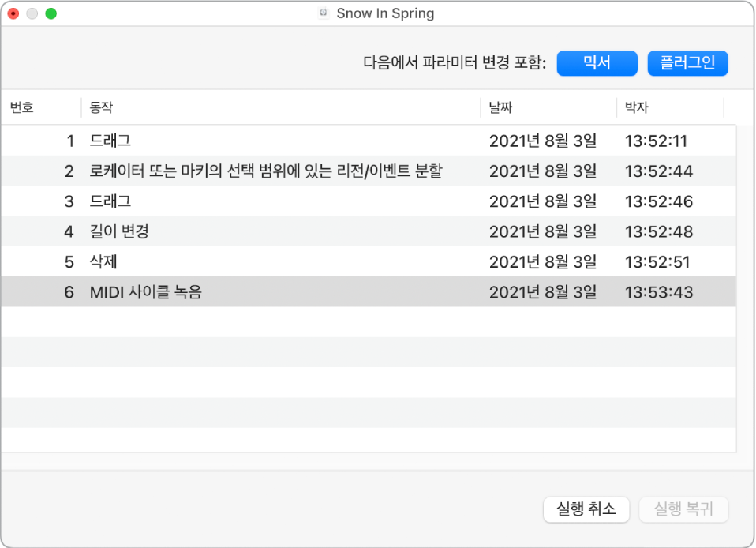Image resolution: width=756 pixels, height=548 pixels.
Task: Toggle the 플러그인 parameter change button
Action: [687, 63]
